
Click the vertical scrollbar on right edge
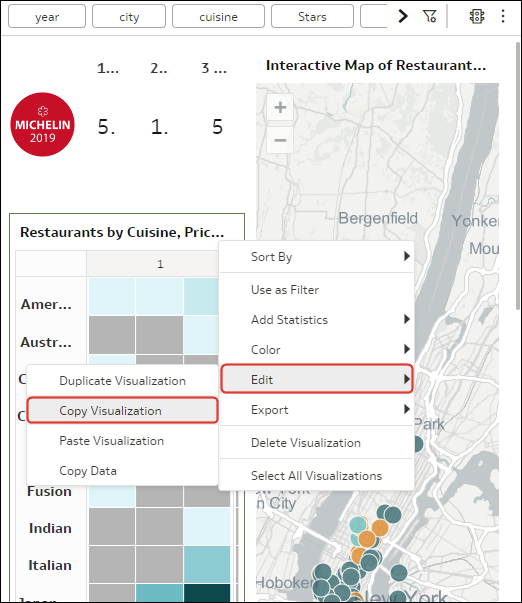point(518,175)
